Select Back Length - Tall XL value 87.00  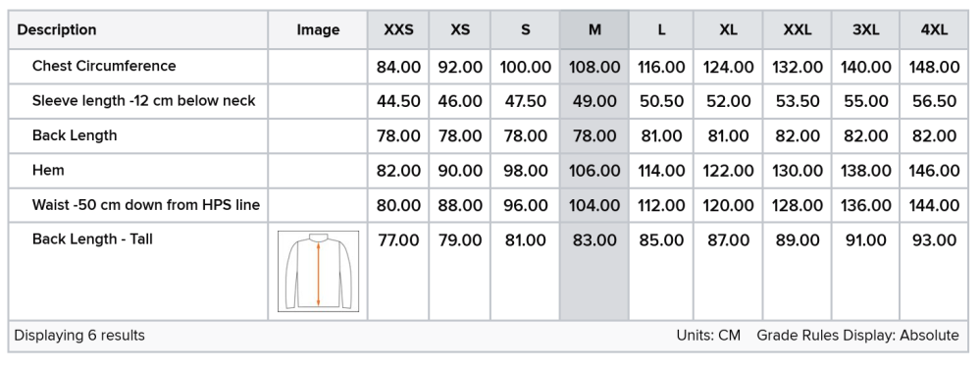[728, 240]
